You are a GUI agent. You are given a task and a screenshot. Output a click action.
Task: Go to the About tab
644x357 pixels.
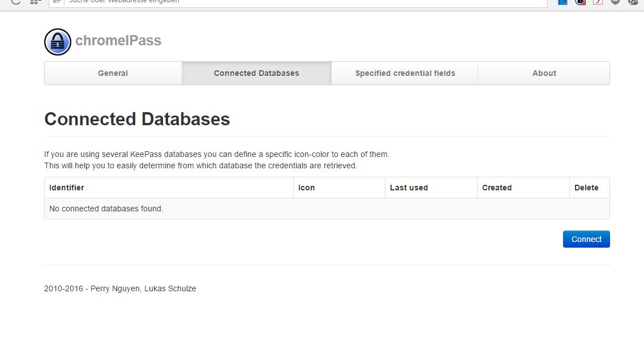point(544,73)
